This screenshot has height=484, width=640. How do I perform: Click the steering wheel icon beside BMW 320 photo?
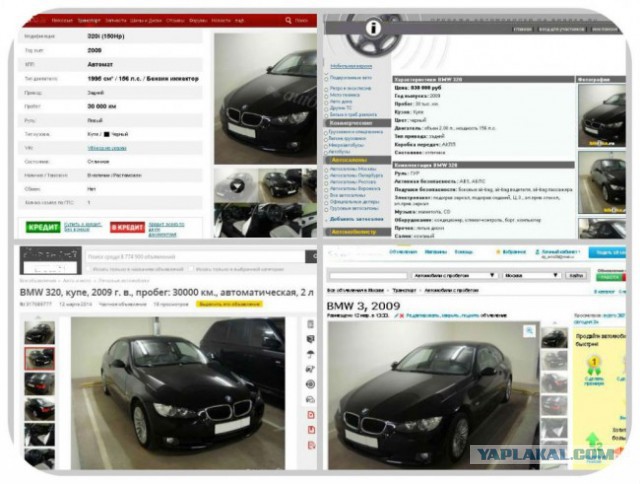pyautogui.click(x=311, y=384)
